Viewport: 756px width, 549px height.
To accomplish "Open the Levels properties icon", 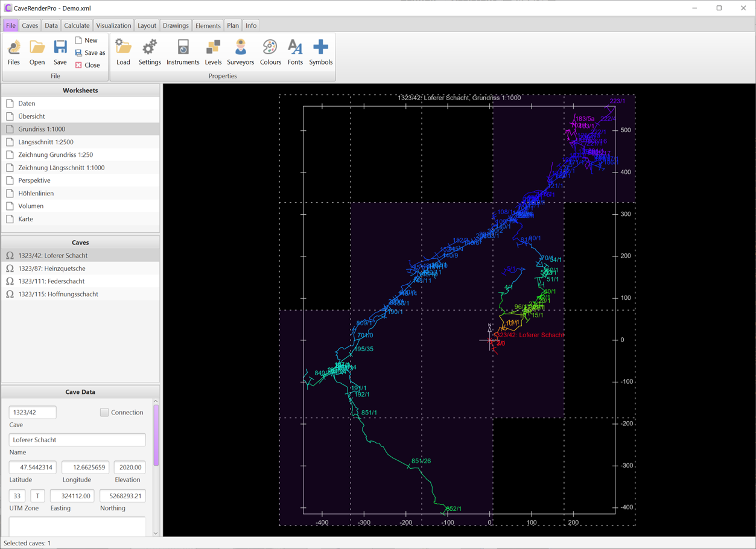I will (213, 52).
